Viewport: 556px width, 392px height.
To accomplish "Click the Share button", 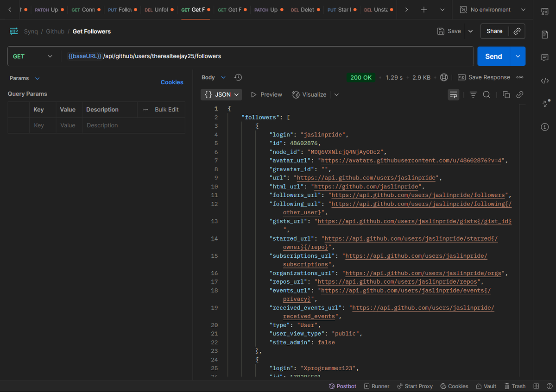I will click(x=494, y=31).
